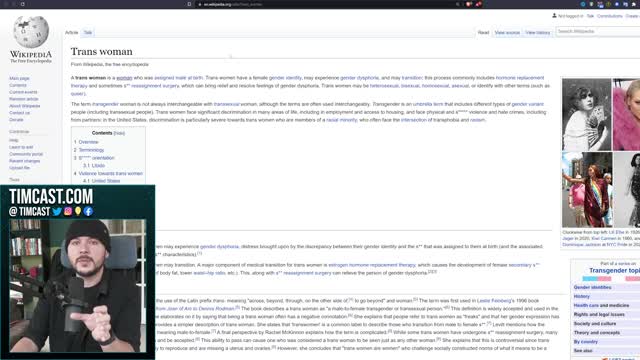Open the intersection link

coord(413,120)
